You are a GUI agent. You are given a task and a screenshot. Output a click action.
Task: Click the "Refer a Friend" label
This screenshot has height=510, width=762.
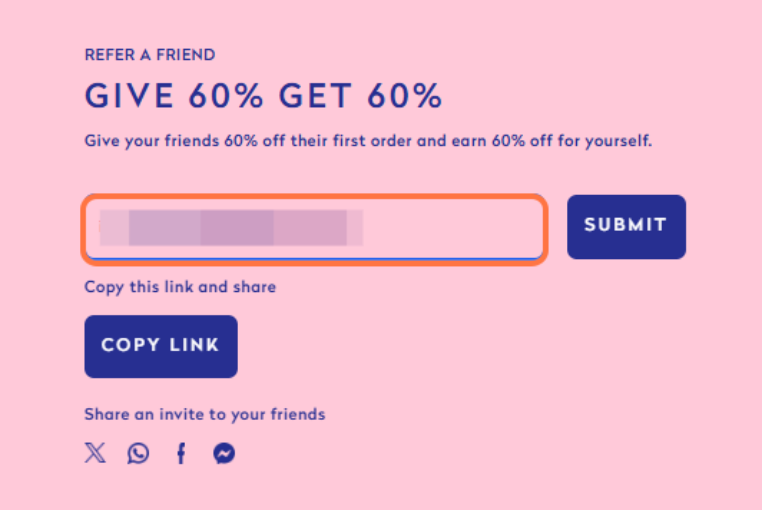[150, 55]
